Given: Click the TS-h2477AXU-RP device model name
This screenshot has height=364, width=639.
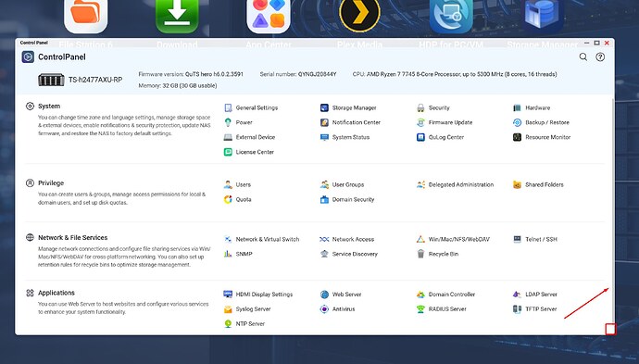Looking at the screenshot, I should 95,80.
